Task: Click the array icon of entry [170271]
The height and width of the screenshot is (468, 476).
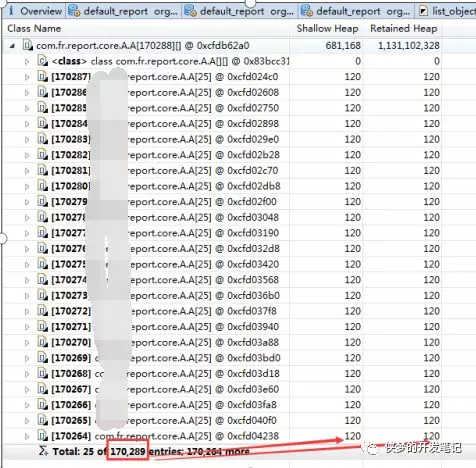Action: (x=43, y=327)
